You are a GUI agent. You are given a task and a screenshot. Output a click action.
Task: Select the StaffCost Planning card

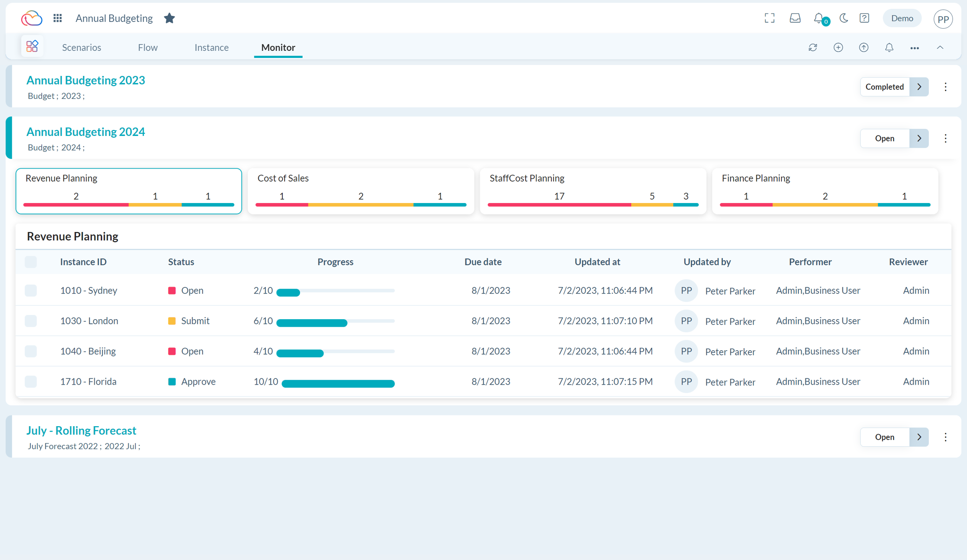click(x=593, y=191)
